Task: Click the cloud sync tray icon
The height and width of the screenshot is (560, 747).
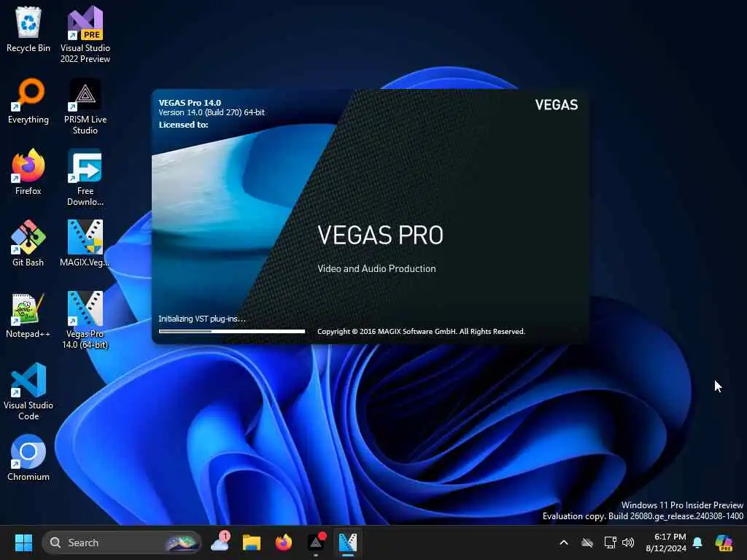Action: pos(587,542)
